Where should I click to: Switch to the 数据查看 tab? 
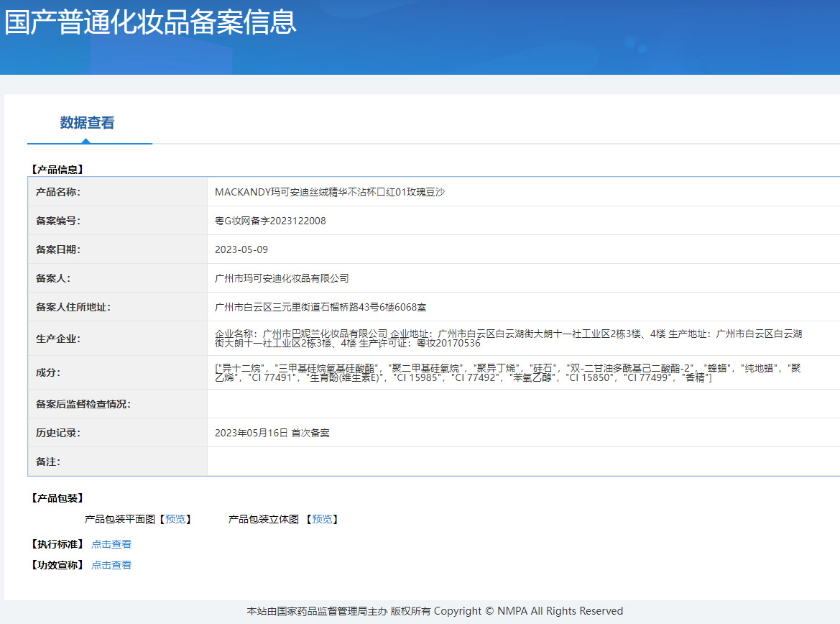[87, 123]
